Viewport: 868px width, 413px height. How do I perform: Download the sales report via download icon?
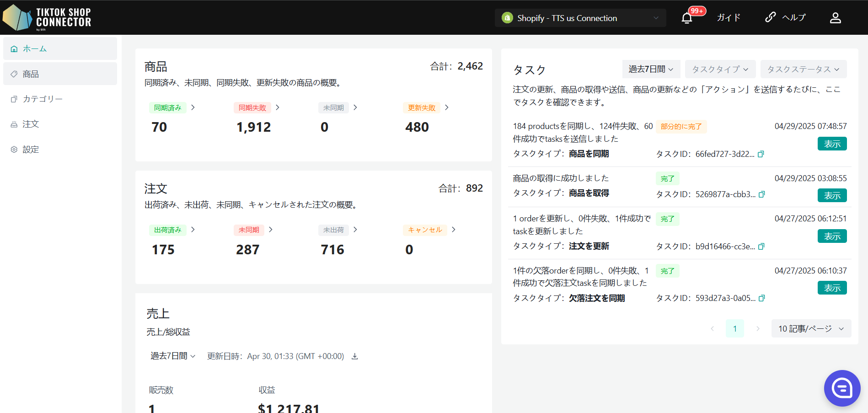click(x=354, y=356)
